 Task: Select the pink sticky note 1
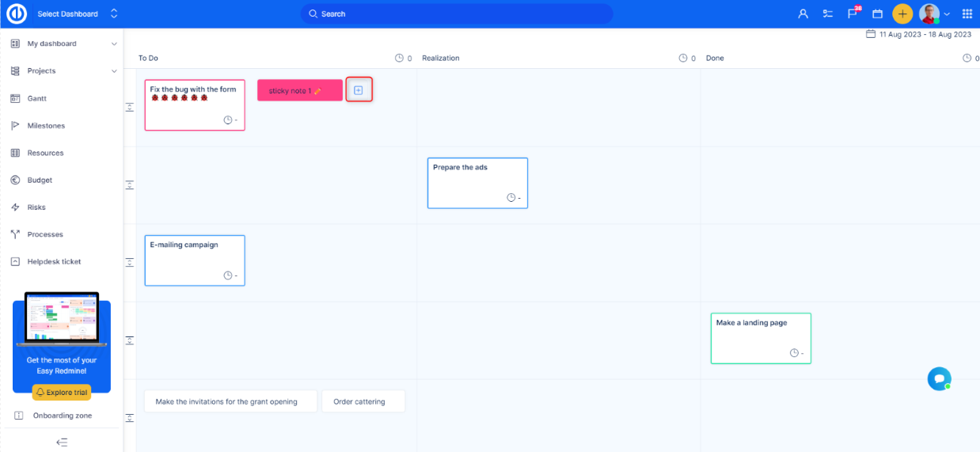299,90
